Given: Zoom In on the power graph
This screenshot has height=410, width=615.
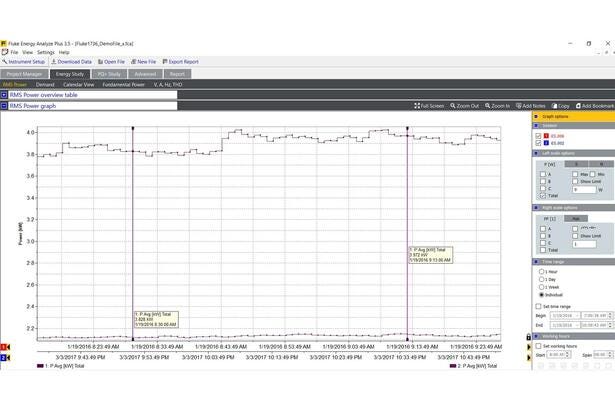Looking at the screenshot, I should click(498, 105).
